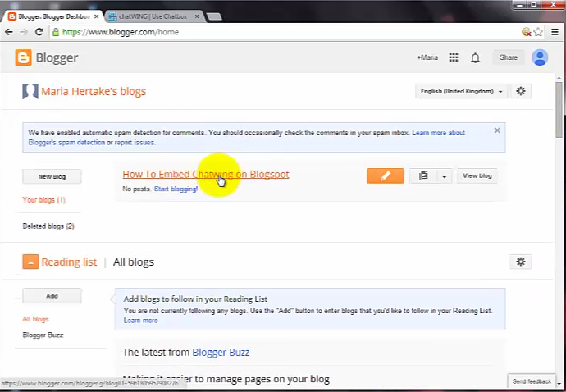Expand the blog options dropdown arrow
The height and width of the screenshot is (392, 566).
point(445,176)
